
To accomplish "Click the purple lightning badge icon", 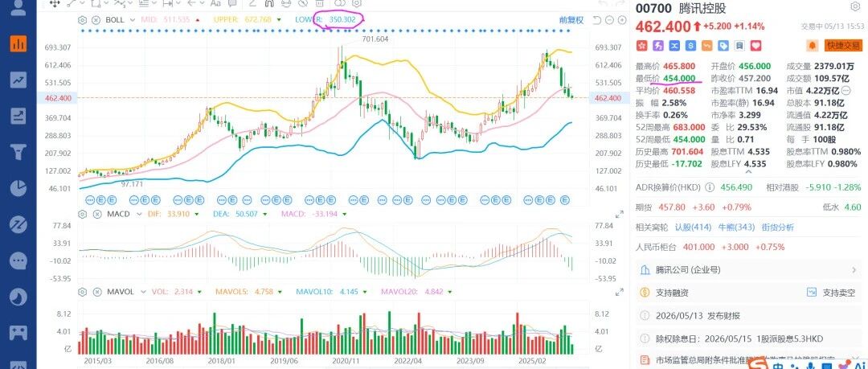I will pos(658,46).
